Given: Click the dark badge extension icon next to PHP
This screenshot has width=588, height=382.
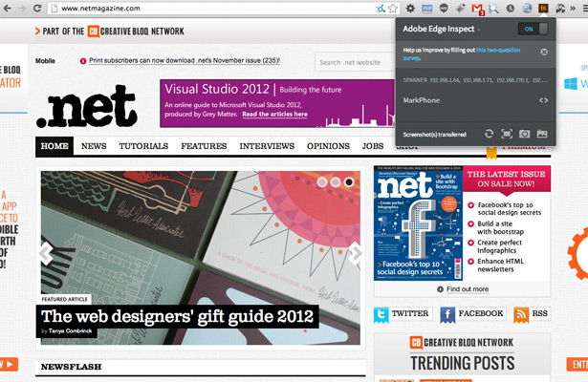Looking at the screenshot, I should (444, 8).
